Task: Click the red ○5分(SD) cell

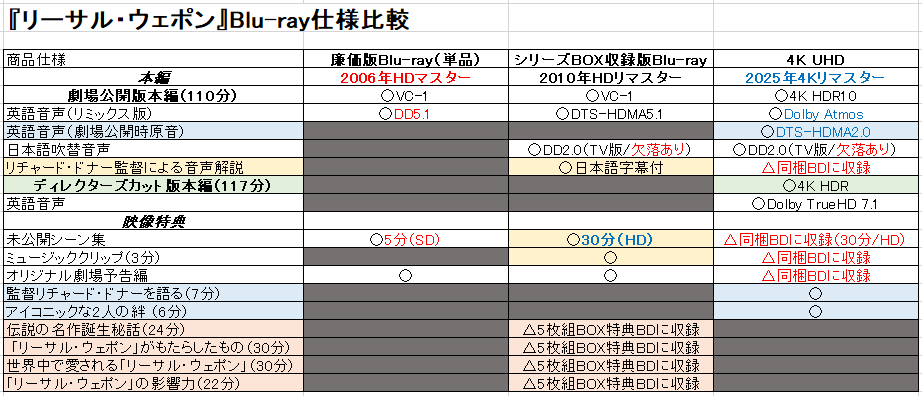Action: (405, 239)
